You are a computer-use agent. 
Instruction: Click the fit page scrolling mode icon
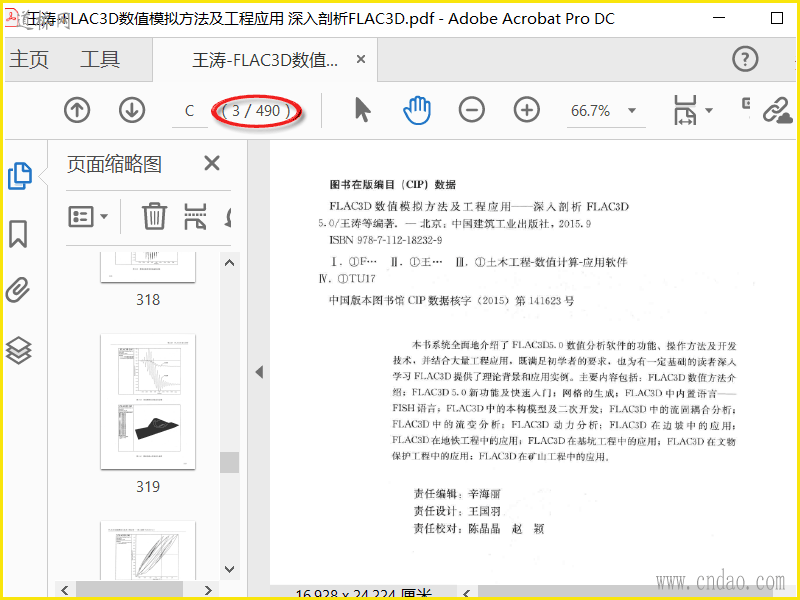(685, 110)
